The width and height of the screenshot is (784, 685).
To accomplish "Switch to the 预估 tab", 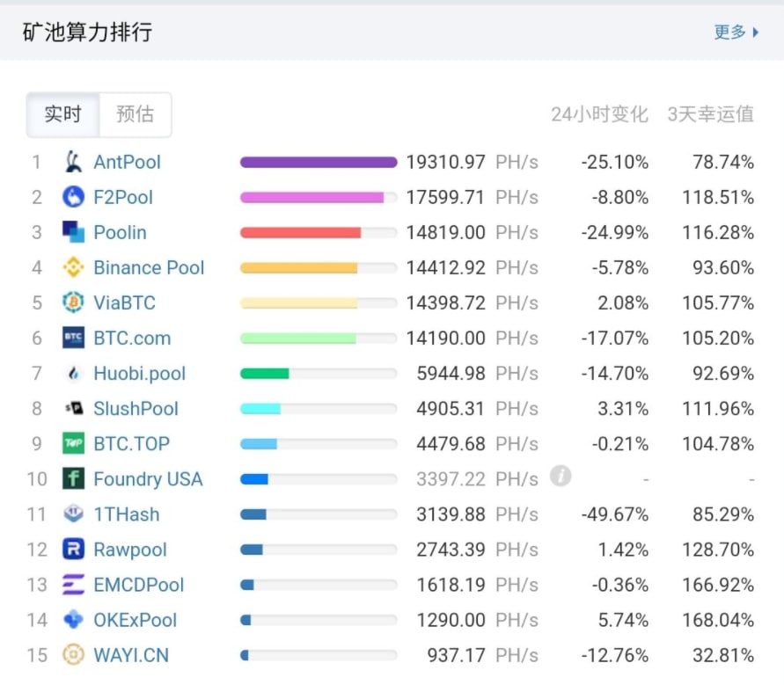I will 135,114.
